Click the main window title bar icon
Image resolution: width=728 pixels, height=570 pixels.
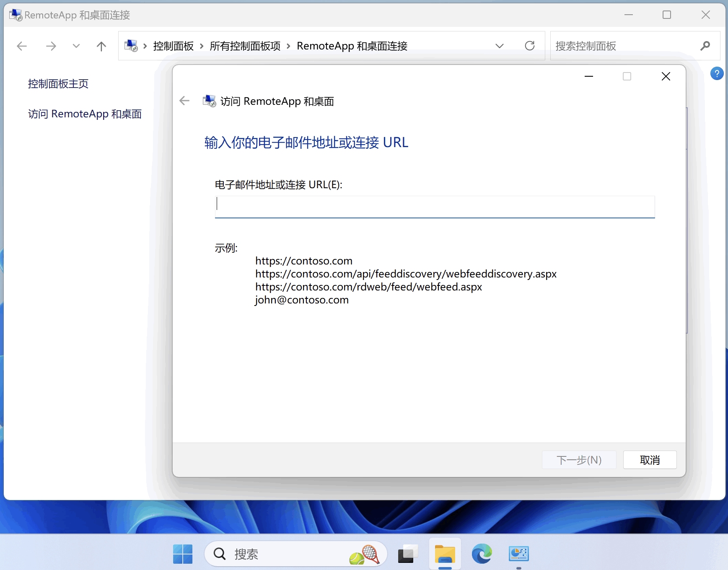click(16, 15)
